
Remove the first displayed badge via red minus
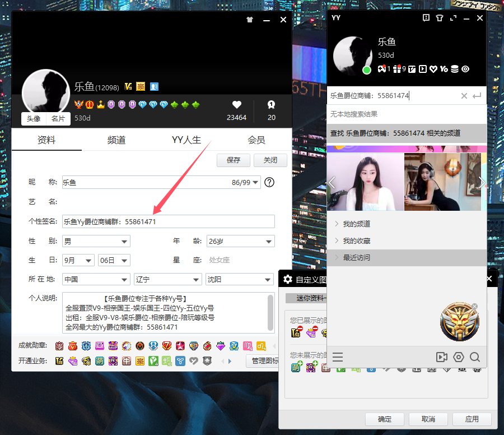300,329
